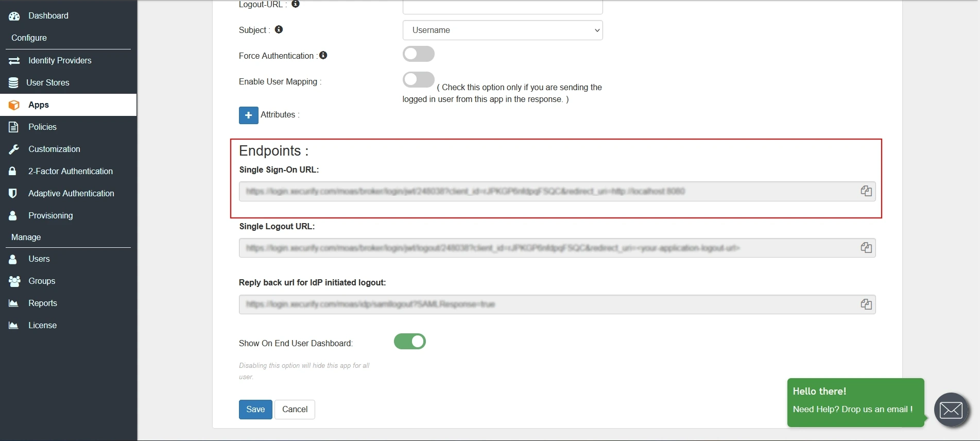The height and width of the screenshot is (441, 980).
Task: Click the Users person icon
Action: coord(13,259)
